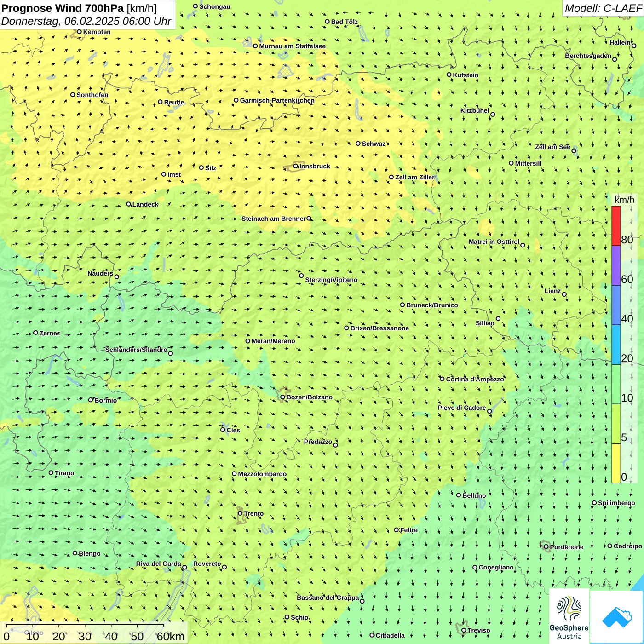Click the Schlanders/Silandro label

(x=136, y=350)
